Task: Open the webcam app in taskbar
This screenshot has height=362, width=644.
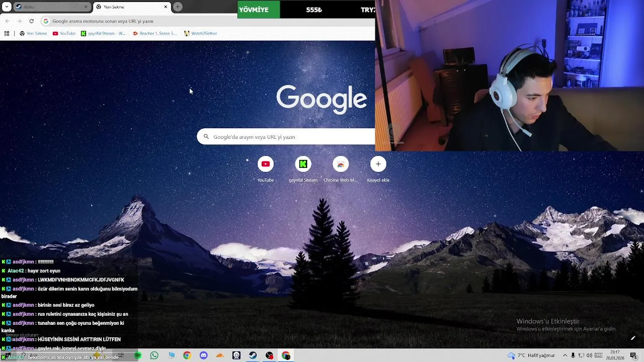Action: click(236, 355)
